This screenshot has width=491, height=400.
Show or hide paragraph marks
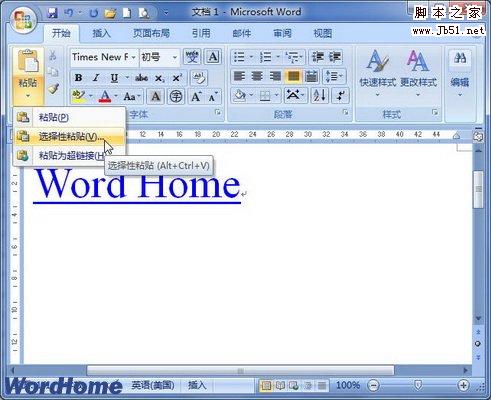[341, 96]
